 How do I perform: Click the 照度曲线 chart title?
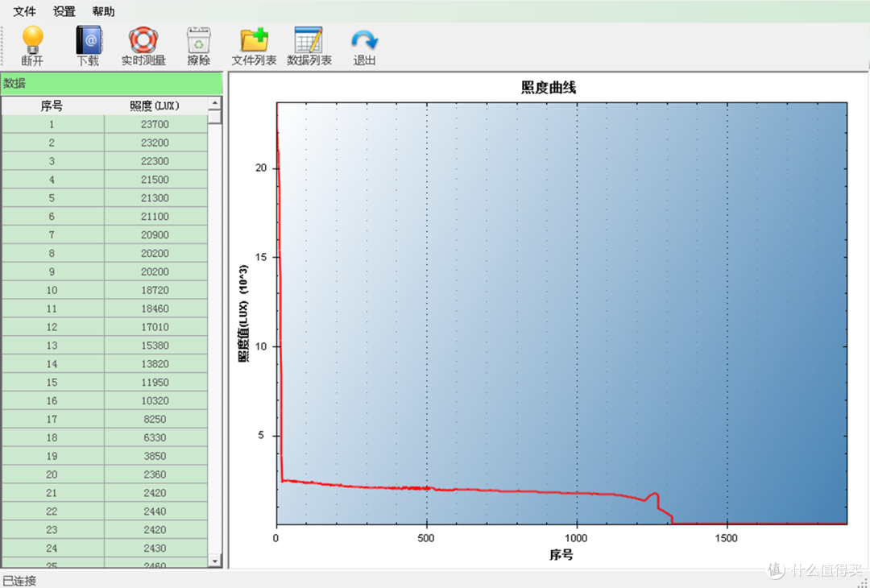(549, 88)
